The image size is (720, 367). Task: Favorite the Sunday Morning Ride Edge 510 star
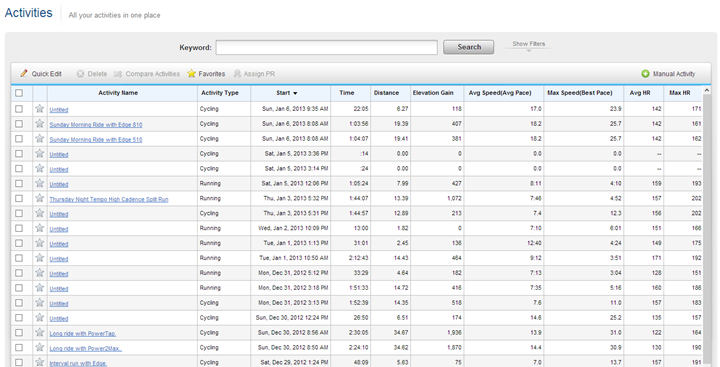[39, 138]
